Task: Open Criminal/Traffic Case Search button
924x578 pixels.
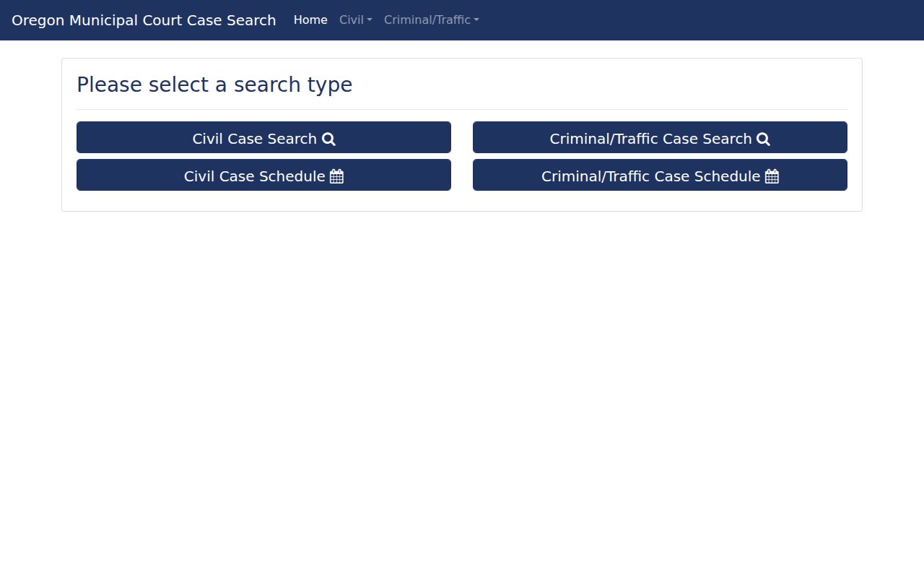Action: pos(660,137)
